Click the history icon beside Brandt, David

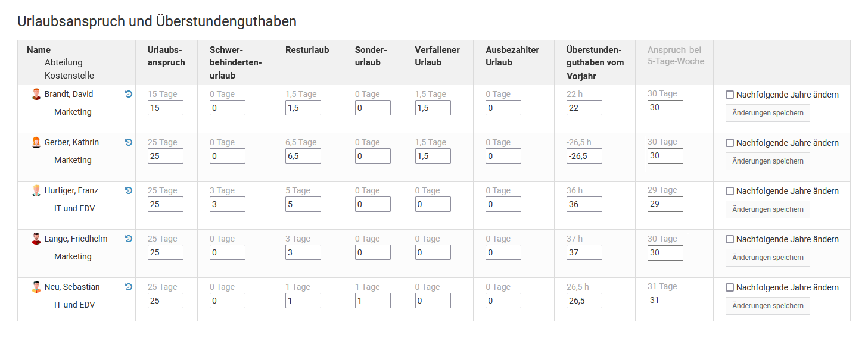point(129,94)
